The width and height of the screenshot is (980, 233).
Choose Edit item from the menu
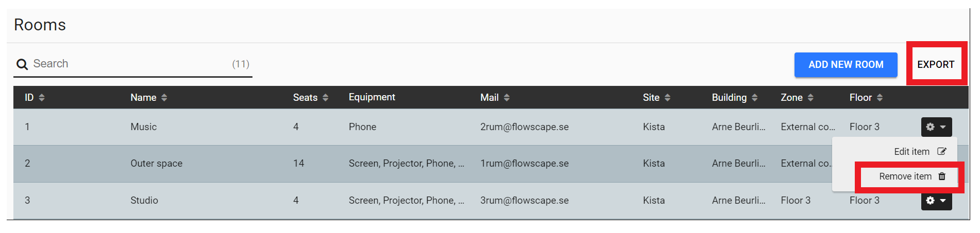pyautogui.click(x=920, y=152)
